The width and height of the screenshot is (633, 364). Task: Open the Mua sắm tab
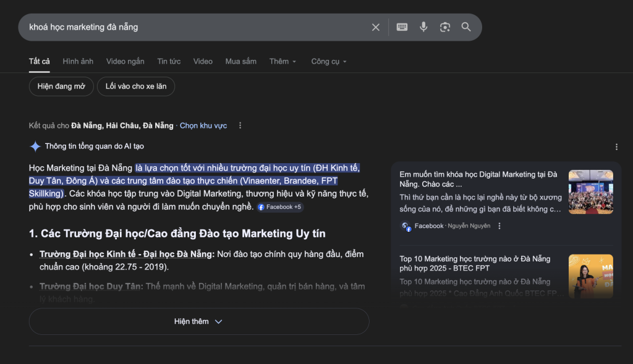pos(240,61)
